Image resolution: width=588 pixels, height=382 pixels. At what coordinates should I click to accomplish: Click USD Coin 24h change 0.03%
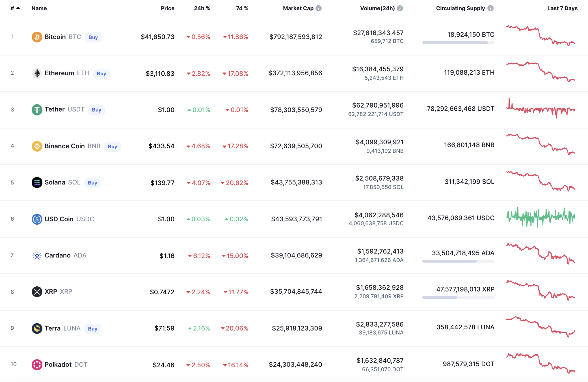click(198, 219)
